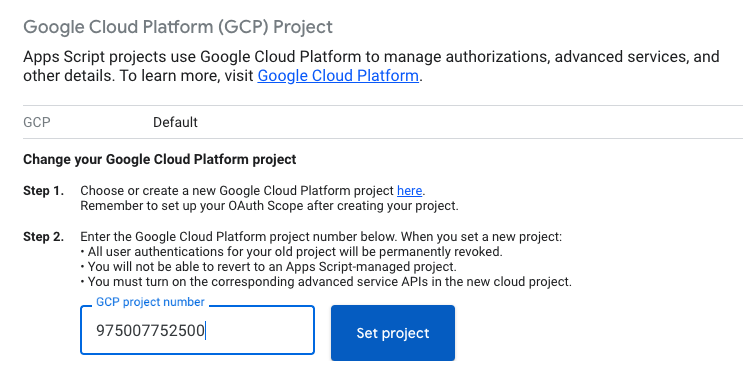Click the 'Default' GCP value
The width and height of the screenshot is (748, 372).
(x=175, y=123)
